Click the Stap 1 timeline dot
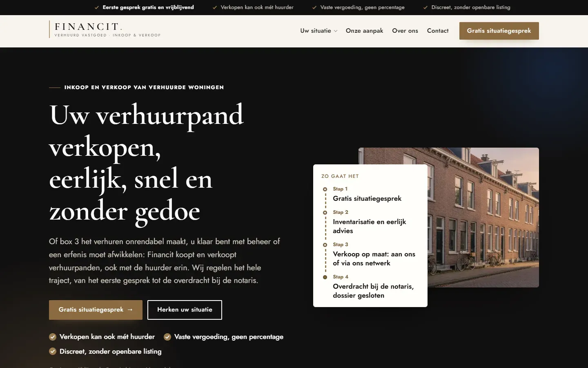 pos(325,189)
